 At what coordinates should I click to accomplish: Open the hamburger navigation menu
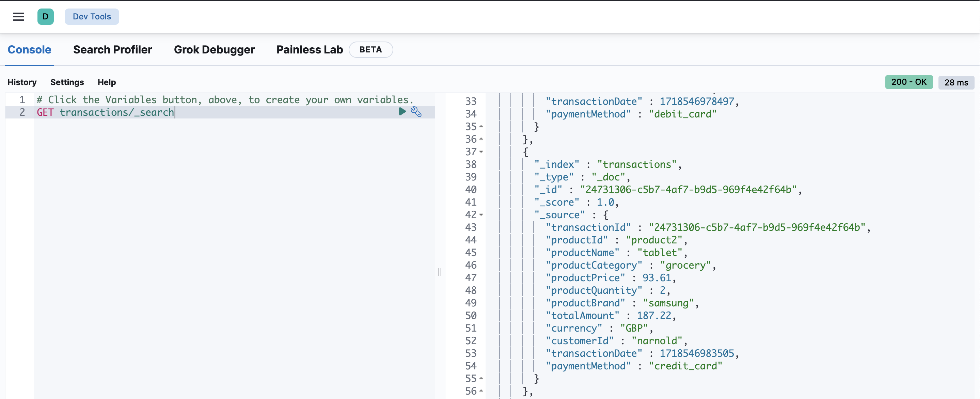(18, 17)
